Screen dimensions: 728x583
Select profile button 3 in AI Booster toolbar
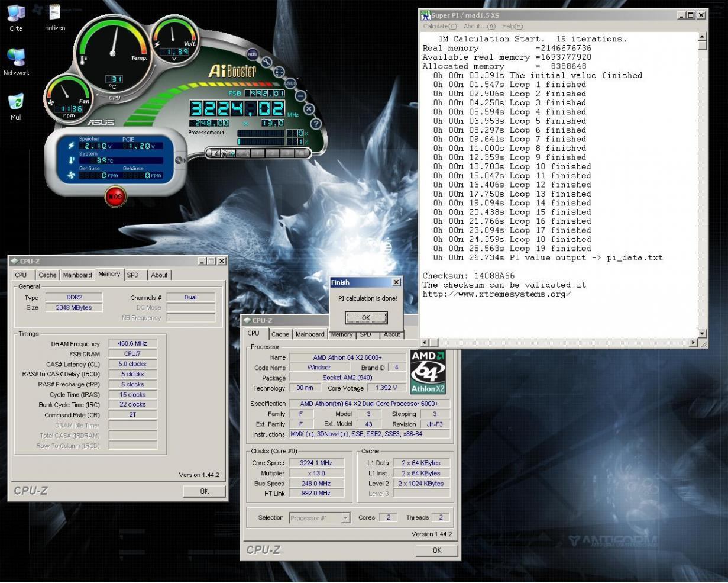[x=287, y=153]
